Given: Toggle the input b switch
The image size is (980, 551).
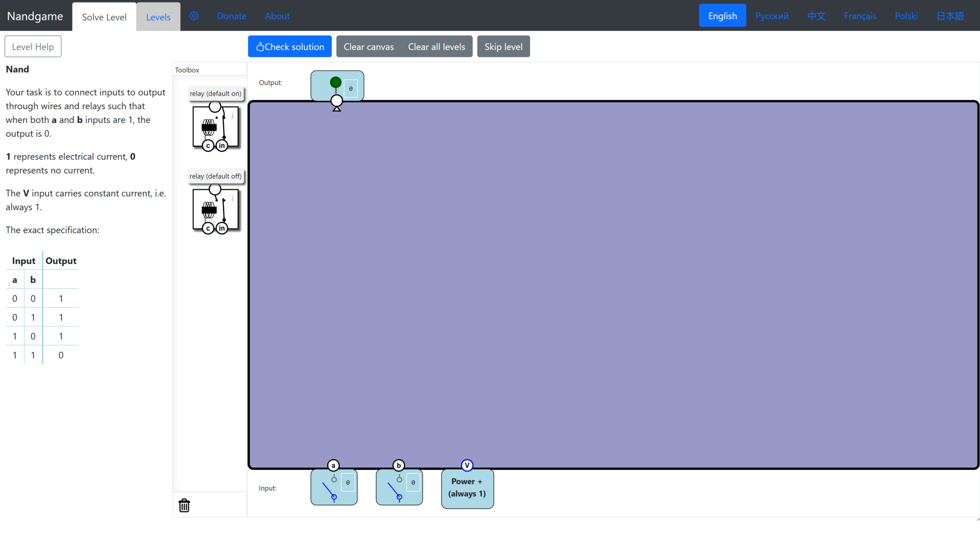Looking at the screenshot, I should pos(395,490).
